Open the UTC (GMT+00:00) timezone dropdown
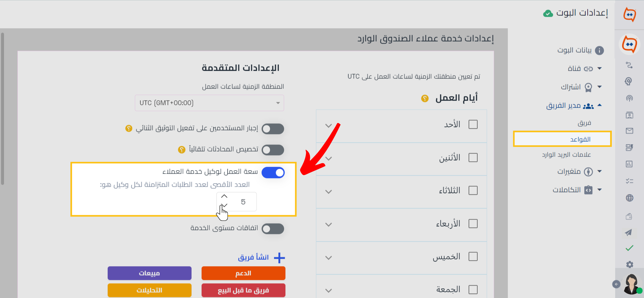 coord(209,103)
